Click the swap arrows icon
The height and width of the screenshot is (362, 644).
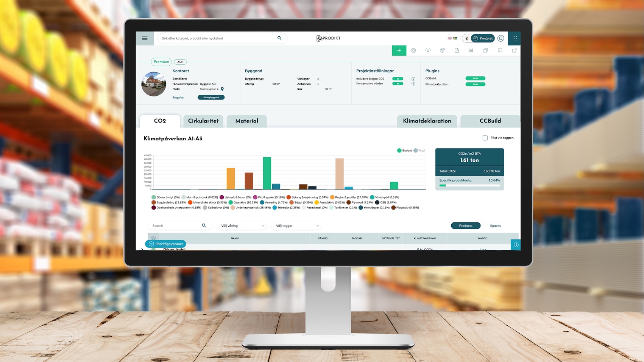pos(471,50)
